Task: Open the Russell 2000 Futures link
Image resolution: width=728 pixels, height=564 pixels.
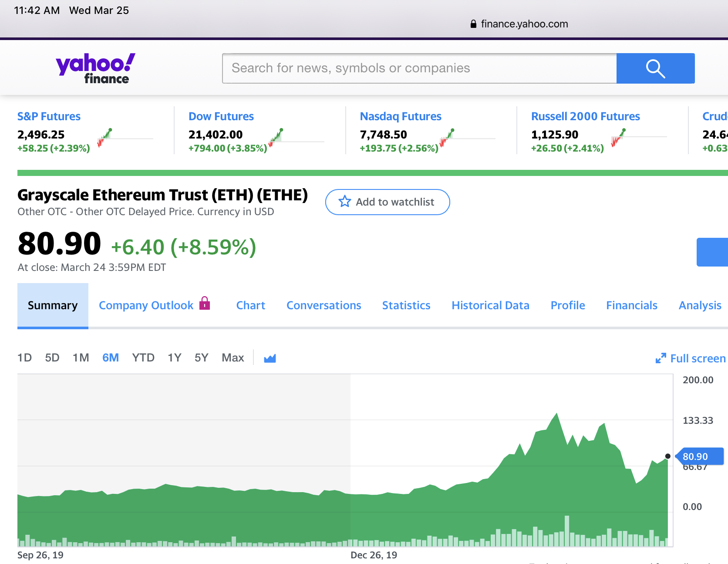Action: 585,116
